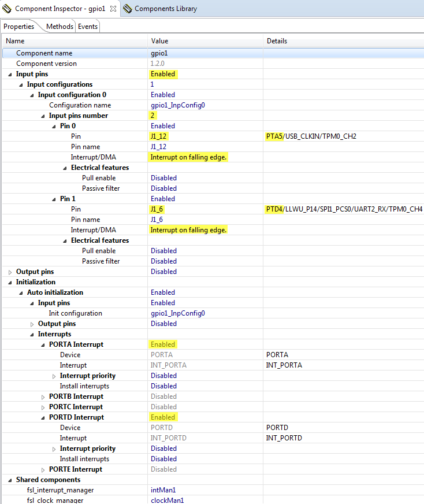Toggle the Input pins Enabled highlighted value
The width and height of the screenshot is (424, 504).
coord(163,74)
